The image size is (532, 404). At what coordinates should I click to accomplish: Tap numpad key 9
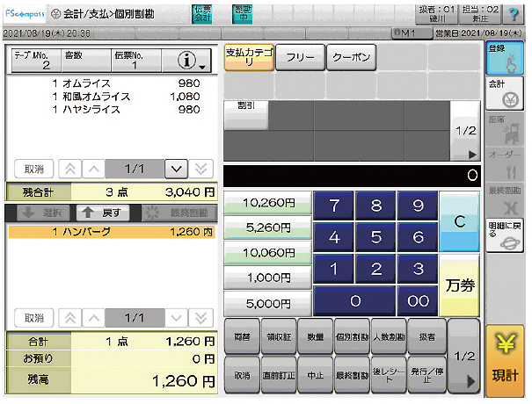click(418, 206)
